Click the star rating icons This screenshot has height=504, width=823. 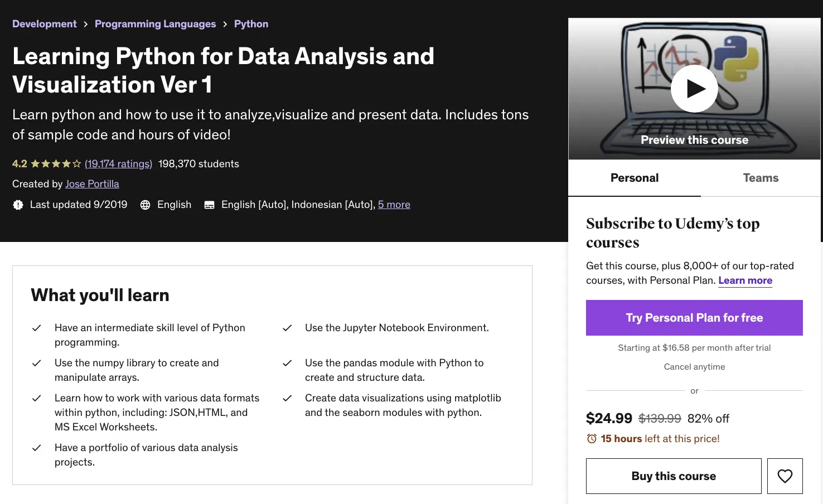pyautogui.click(x=56, y=164)
